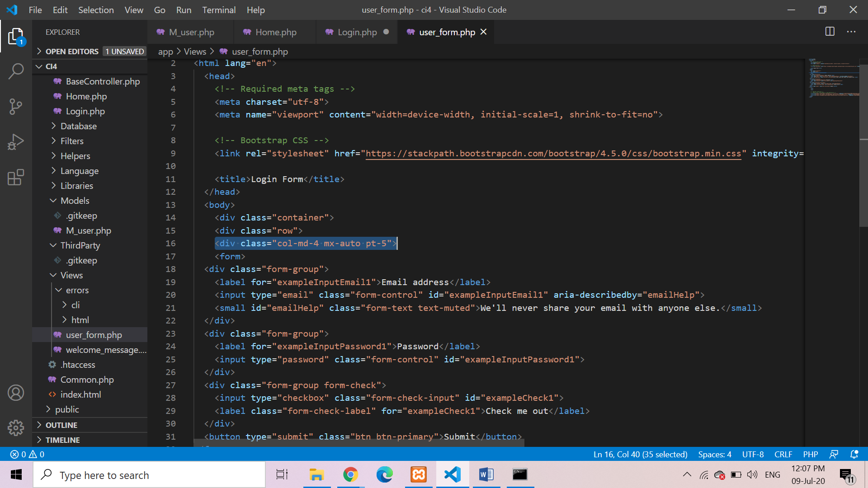
Task: Open the Manage gear icon
Action: tap(16, 427)
